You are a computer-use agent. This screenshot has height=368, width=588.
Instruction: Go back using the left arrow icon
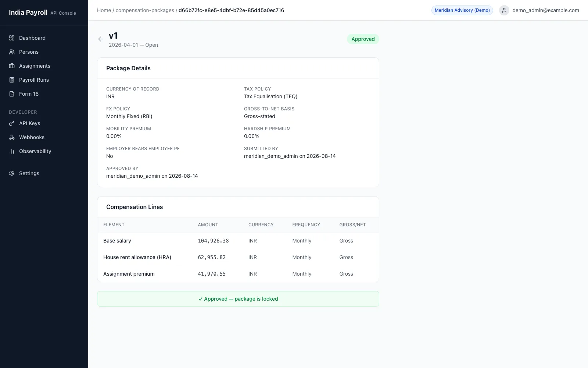[x=101, y=39]
